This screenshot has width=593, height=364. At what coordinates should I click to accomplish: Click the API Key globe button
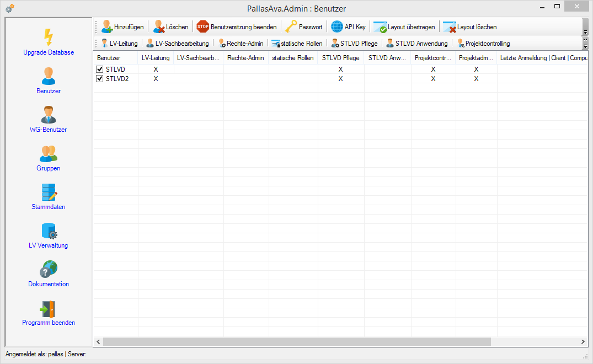point(348,27)
